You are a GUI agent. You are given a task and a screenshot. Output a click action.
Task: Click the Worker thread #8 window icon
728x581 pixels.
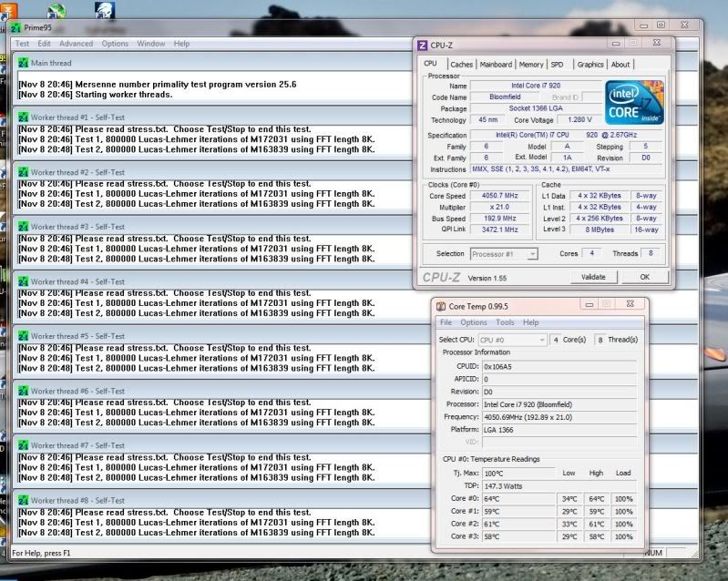tap(23, 500)
